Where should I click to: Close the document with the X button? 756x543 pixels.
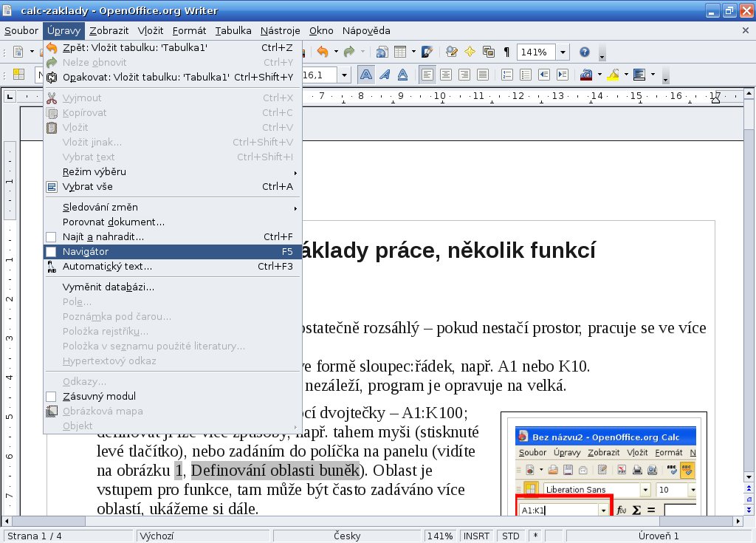point(746,30)
